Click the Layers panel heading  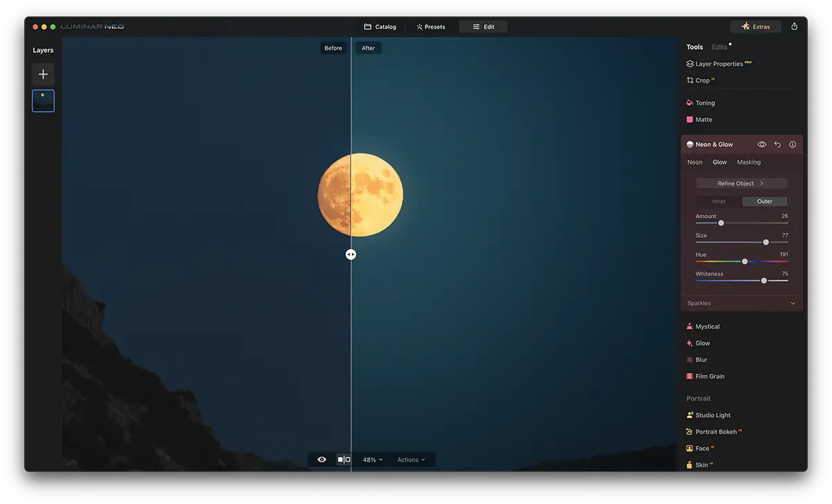tap(43, 51)
